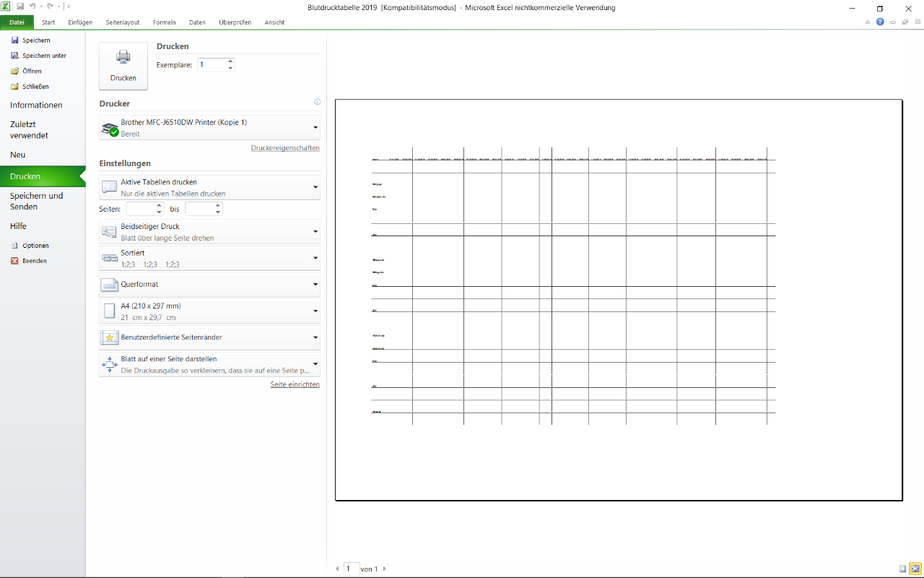
Task: Open the Querformat orientation dropdown
Action: pyautogui.click(x=209, y=285)
